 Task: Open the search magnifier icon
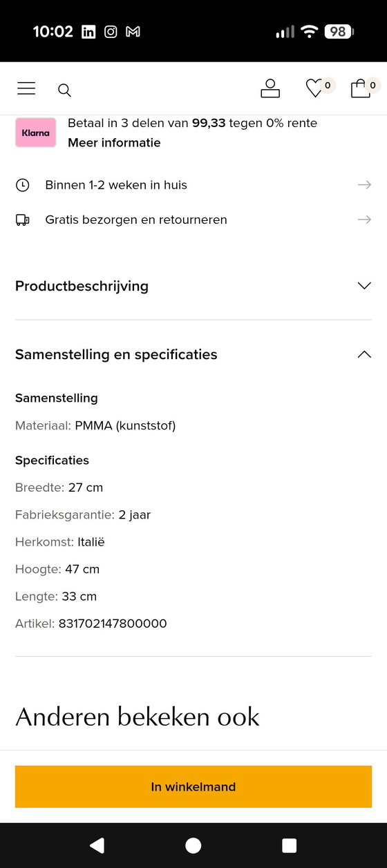[x=64, y=90]
